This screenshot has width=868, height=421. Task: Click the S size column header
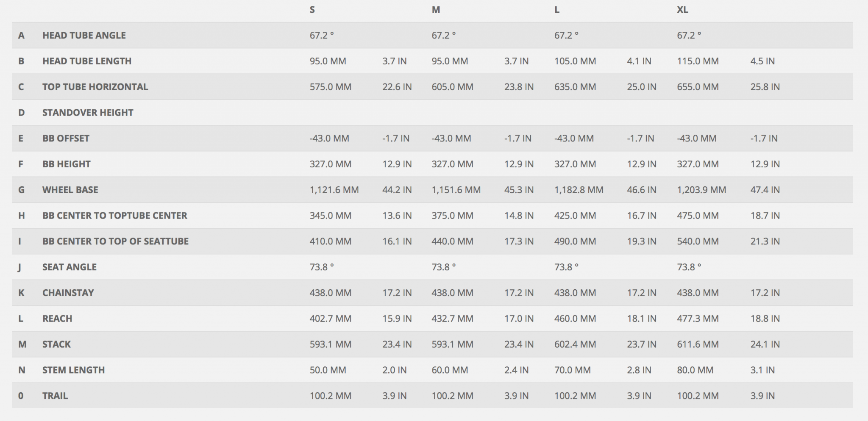(x=312, y=10)
